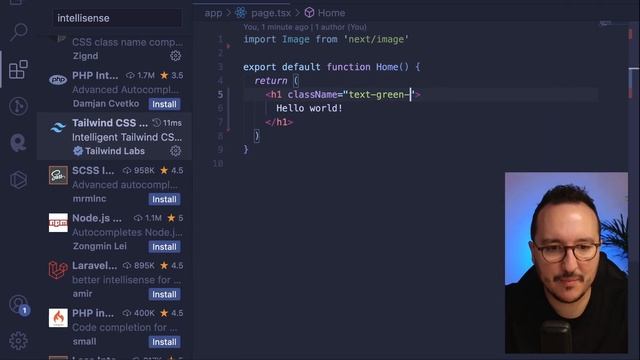Click the PHP Intellisense extension icon
640x360 pixels.
tap(58, 80)
